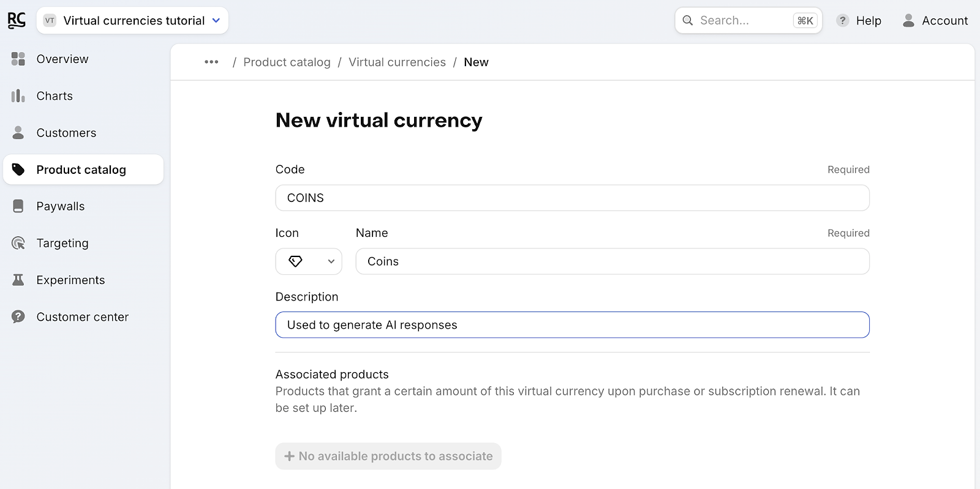Viewport: 980px width, 489px height.
Task: Focus the Code field containing COINS
Action: click(x=572, y=198)
